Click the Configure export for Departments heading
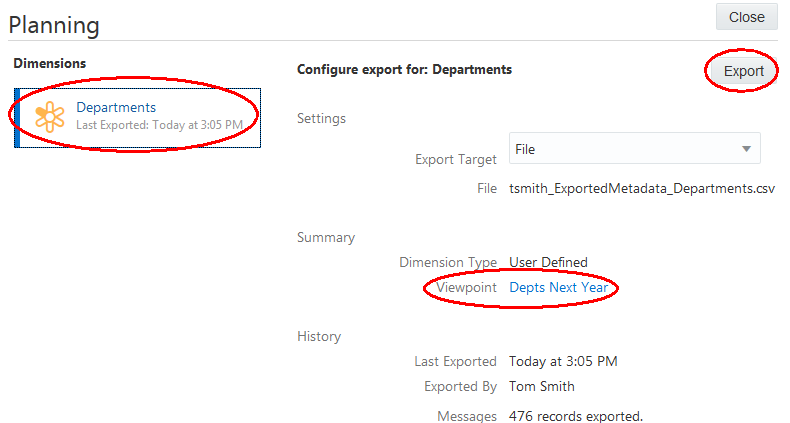790x423 pixels. 404,70
